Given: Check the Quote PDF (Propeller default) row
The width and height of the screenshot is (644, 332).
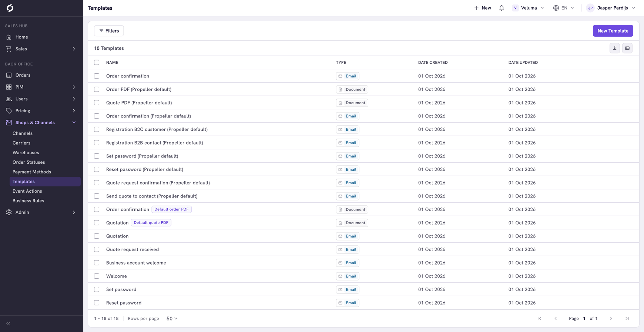Looking at the screenshot, I should tap(97, 103).
